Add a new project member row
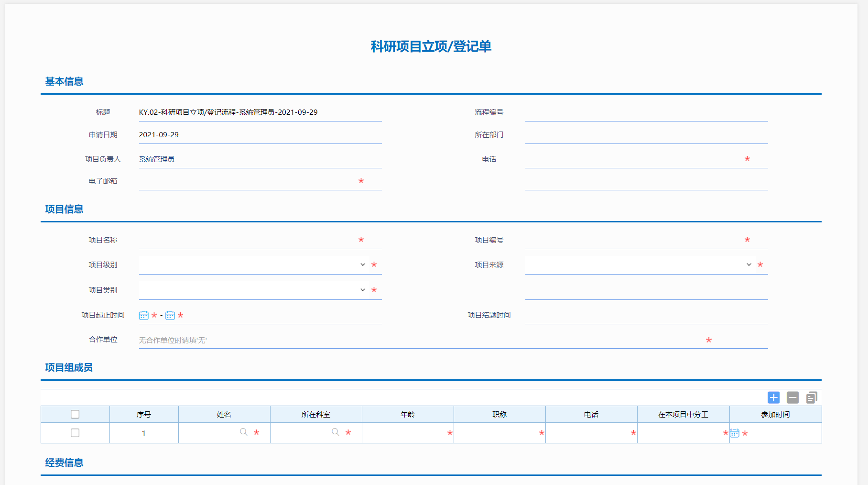The width and height of the screenshot is (868, 485). [773, 397]
